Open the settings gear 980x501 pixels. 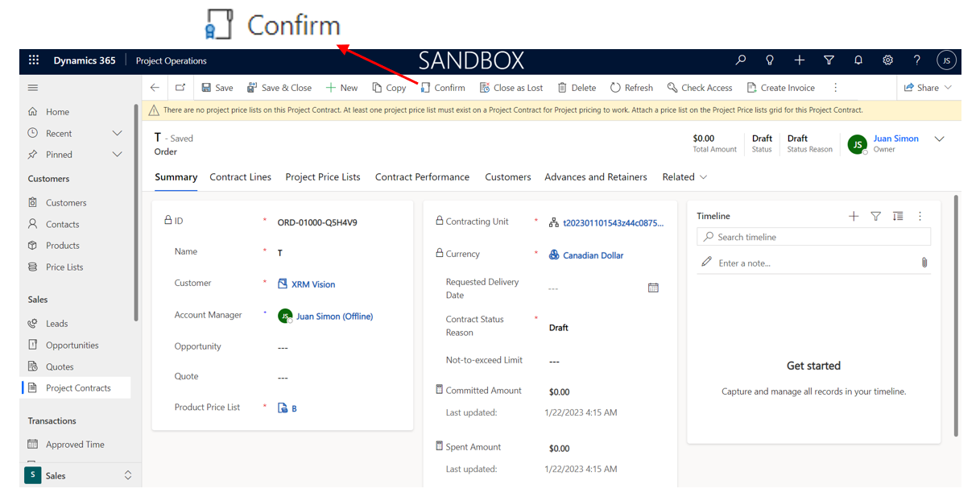(887, 60)
